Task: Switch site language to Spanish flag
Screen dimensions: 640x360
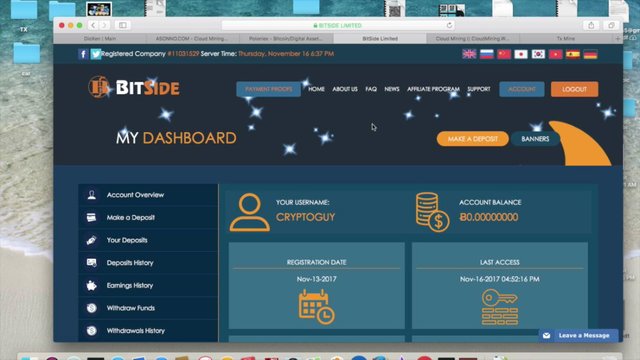Action: [x=573, y=54]
